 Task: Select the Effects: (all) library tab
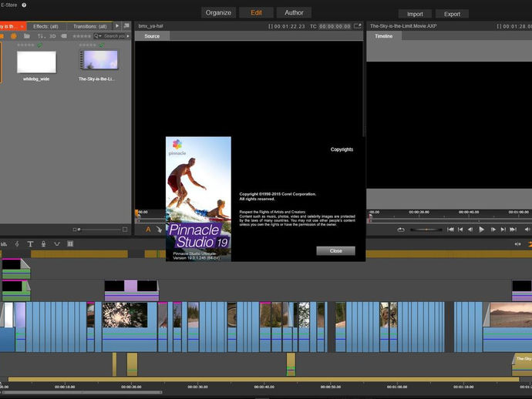45,26
